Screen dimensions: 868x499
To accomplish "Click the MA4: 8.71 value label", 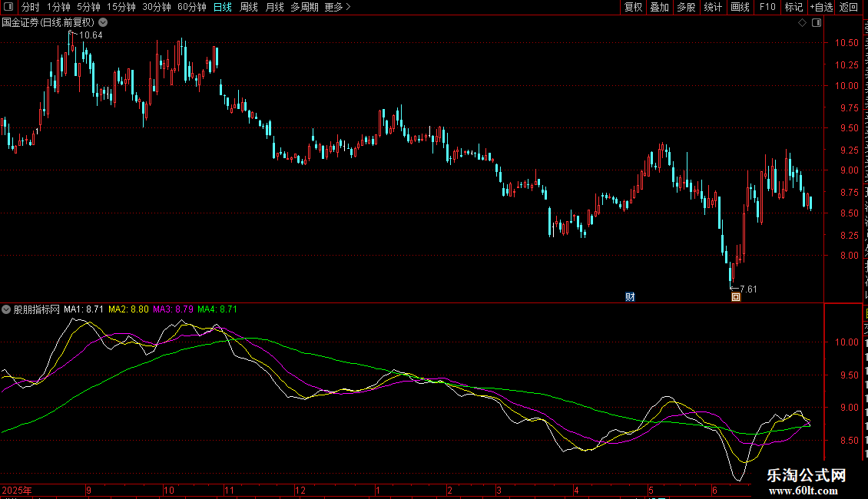I will pyautogui.click(x=217, y=309).
